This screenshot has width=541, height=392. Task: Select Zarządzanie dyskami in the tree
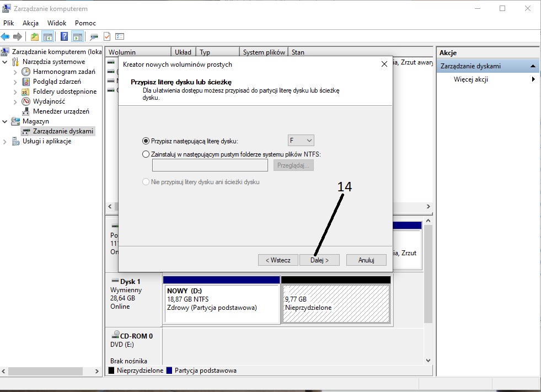point(63,131)
